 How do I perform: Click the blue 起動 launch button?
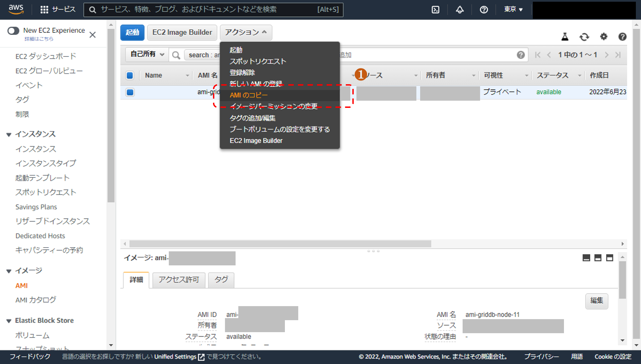click(132, 33)
